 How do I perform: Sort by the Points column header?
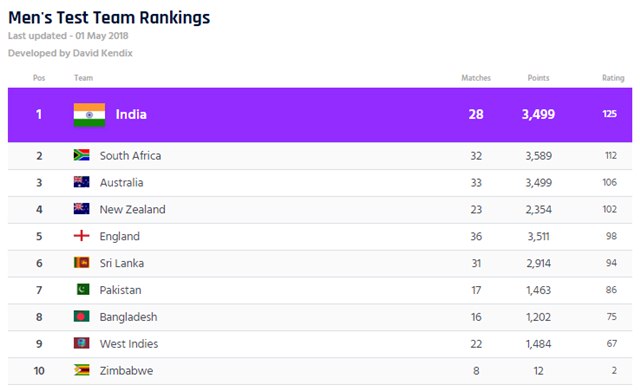pos(538,78)
